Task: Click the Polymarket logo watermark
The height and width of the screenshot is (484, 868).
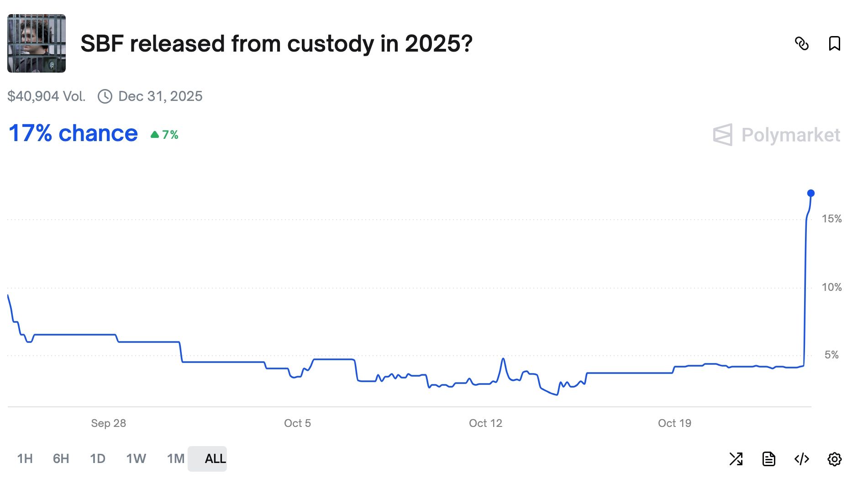Action: (x=776, y=135)
